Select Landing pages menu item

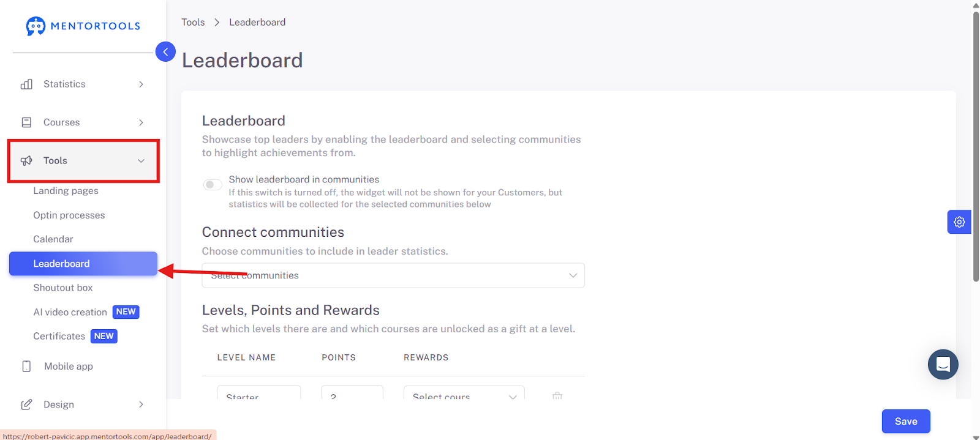coord(66,191)
